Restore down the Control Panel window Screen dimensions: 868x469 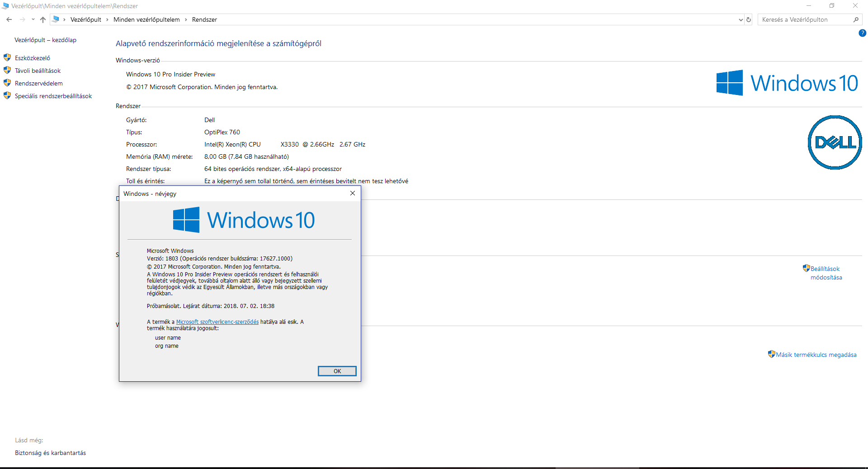click(832, 6)
